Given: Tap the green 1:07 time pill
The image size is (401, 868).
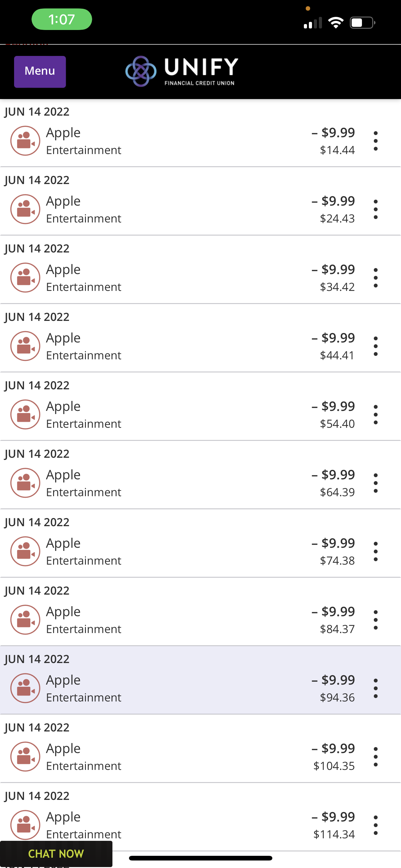Looking at the screenshot, I should coord(62,19).
